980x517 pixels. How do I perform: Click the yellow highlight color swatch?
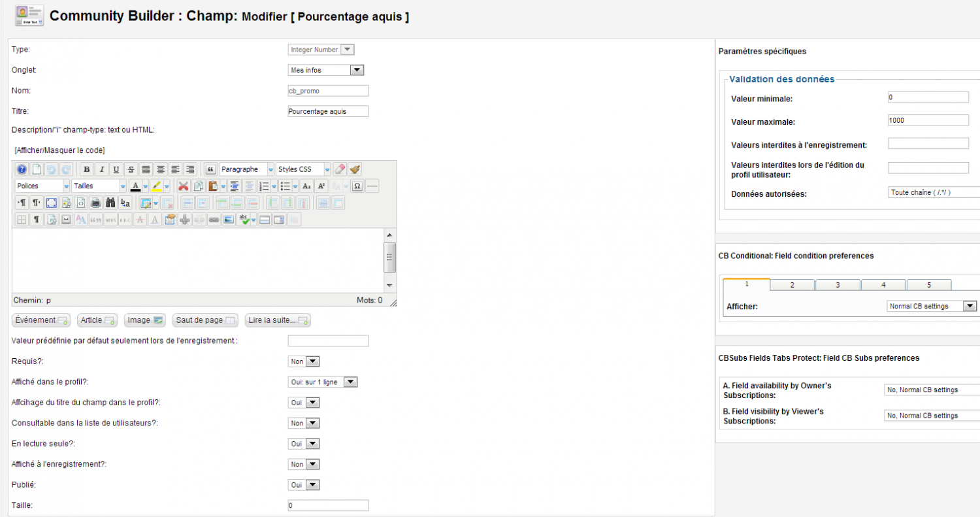pos(157,186)
